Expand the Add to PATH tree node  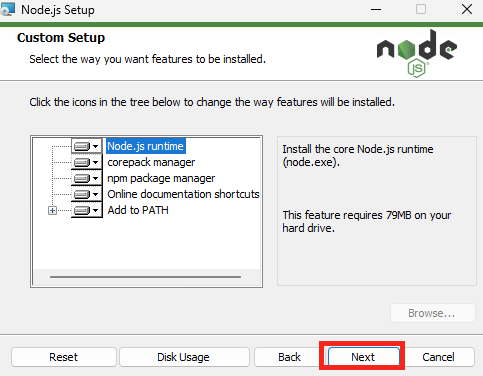[52, 210]
